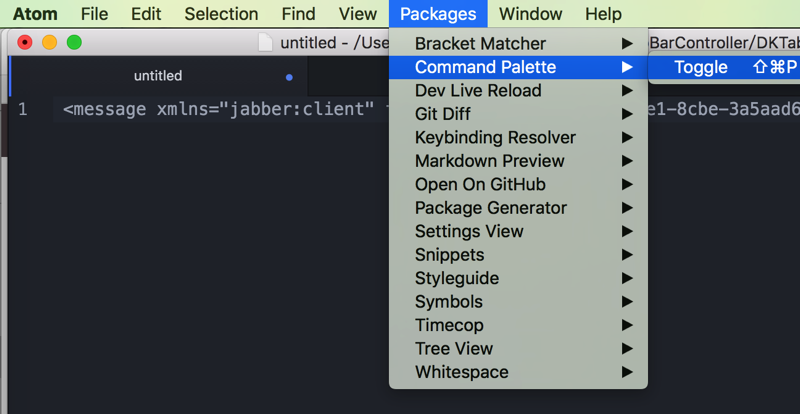Close the Packages menu in menu bar
Viewport: 800px width, 414px height.
pos(438,14)
